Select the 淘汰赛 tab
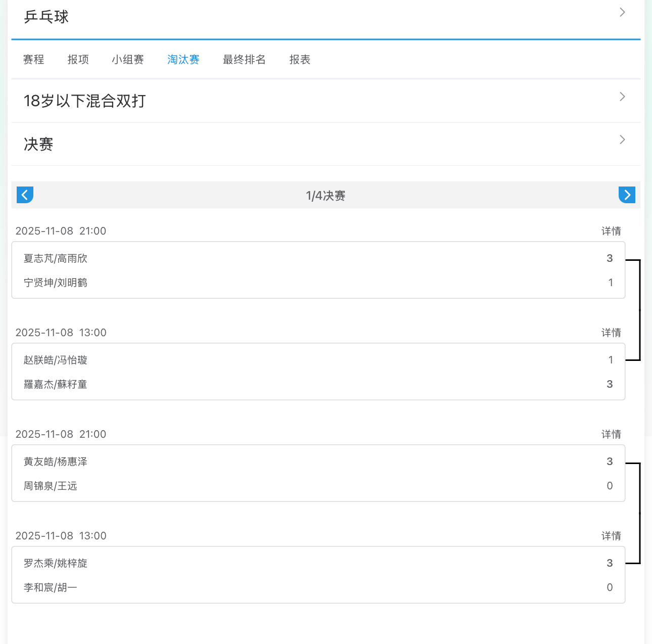 pyautogui.click(x=183, y=59)
